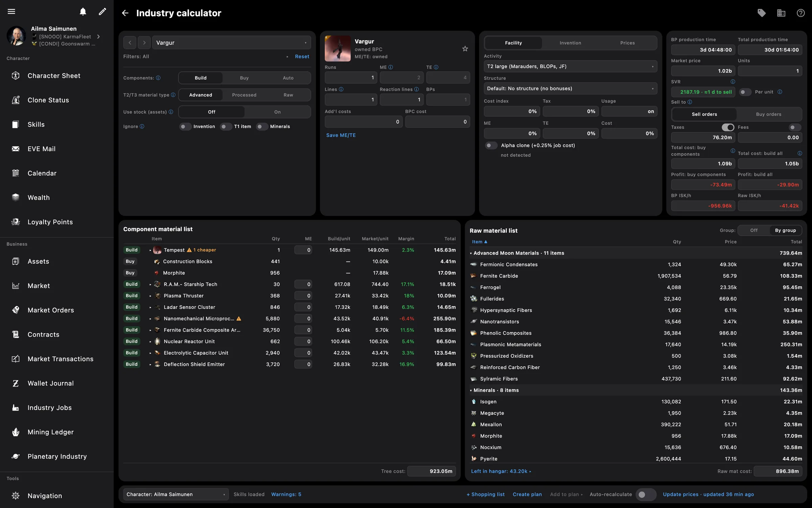Click the ME info icon

pyautogui.click(x=391, y=67)
